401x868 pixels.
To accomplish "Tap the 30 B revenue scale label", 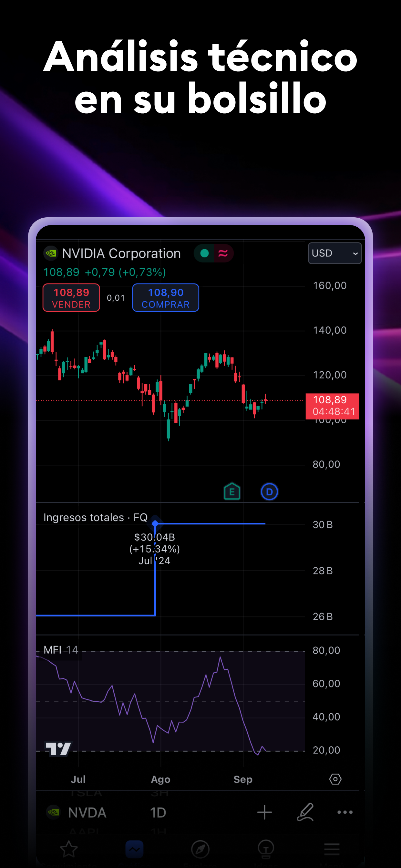I will [x=323, y=525].
